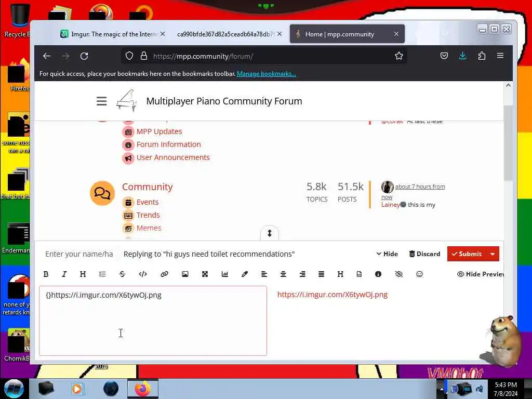Open Trends subcategory
The height and width of the screenshot is (399, 532).
pos(148,215)
